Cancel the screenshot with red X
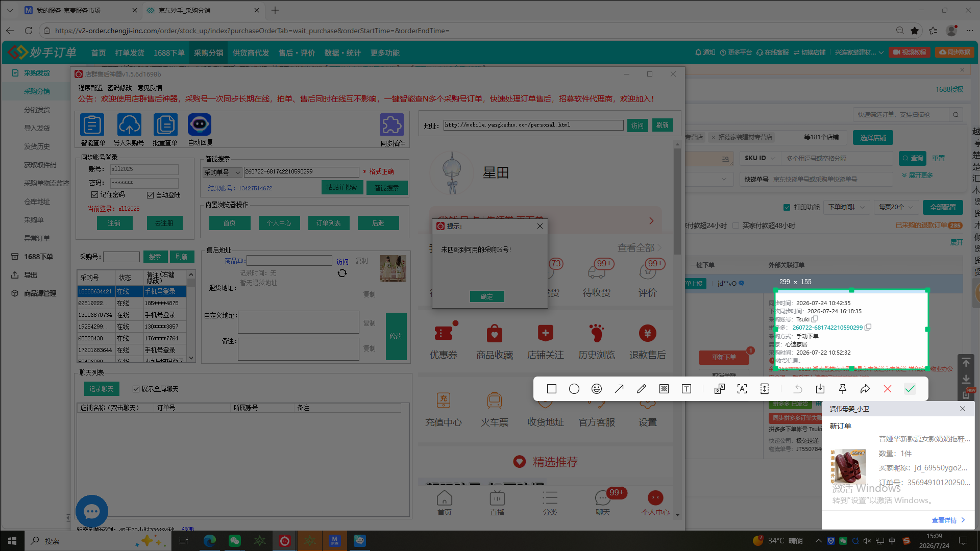Viewport: 980px width, 551px height. pyautogui.click(x=888, y=389)
